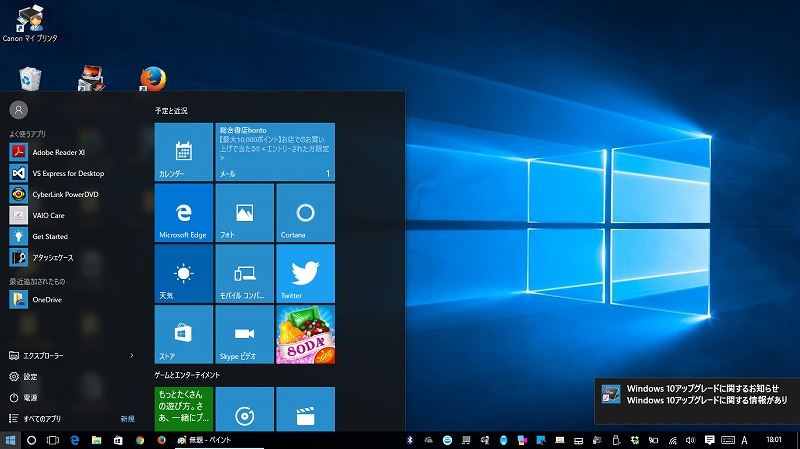Launch the Candy Crush Soda tile
Screen dimensions: 800x449
pyautogui.click(x=305, y=334)
